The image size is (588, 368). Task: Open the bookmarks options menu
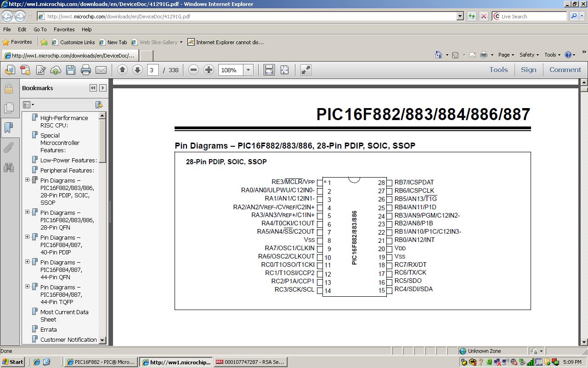coord(28,105)
